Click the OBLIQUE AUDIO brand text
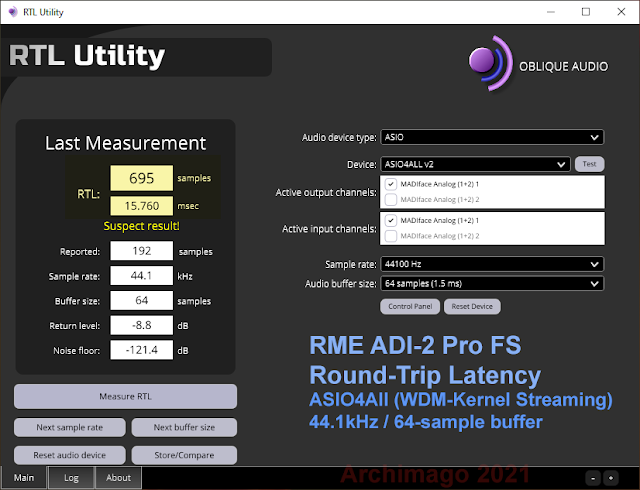 pyautogui.click(x=563, y=67)
